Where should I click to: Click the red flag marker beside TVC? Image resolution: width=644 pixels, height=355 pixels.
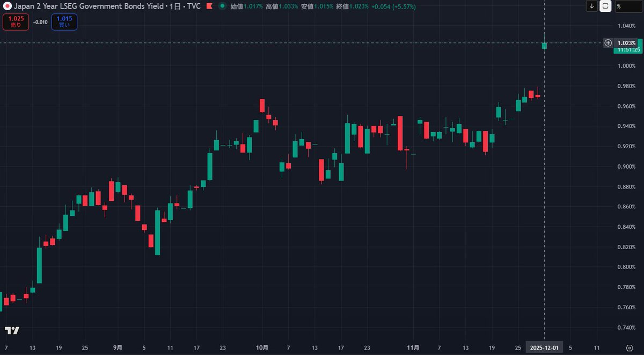tap(209, 6)
